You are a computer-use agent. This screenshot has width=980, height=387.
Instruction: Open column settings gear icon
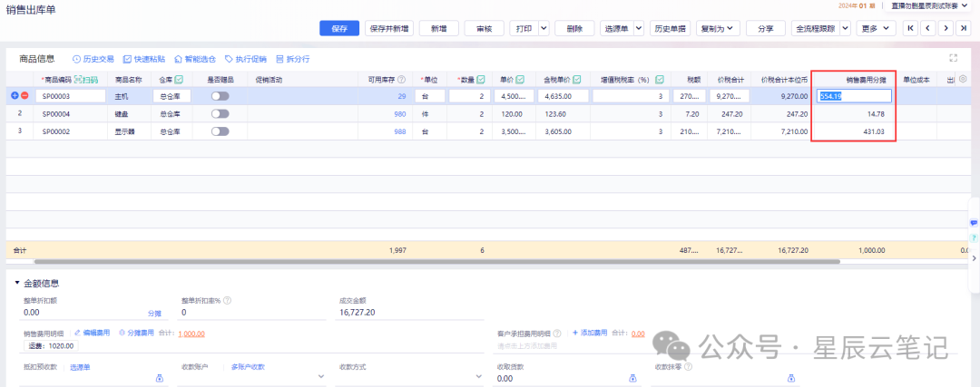coord(963,80)
